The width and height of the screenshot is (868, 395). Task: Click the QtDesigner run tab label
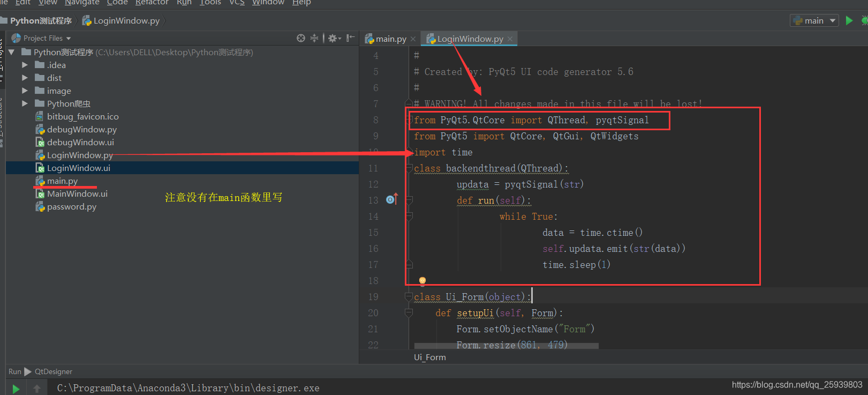54,371
